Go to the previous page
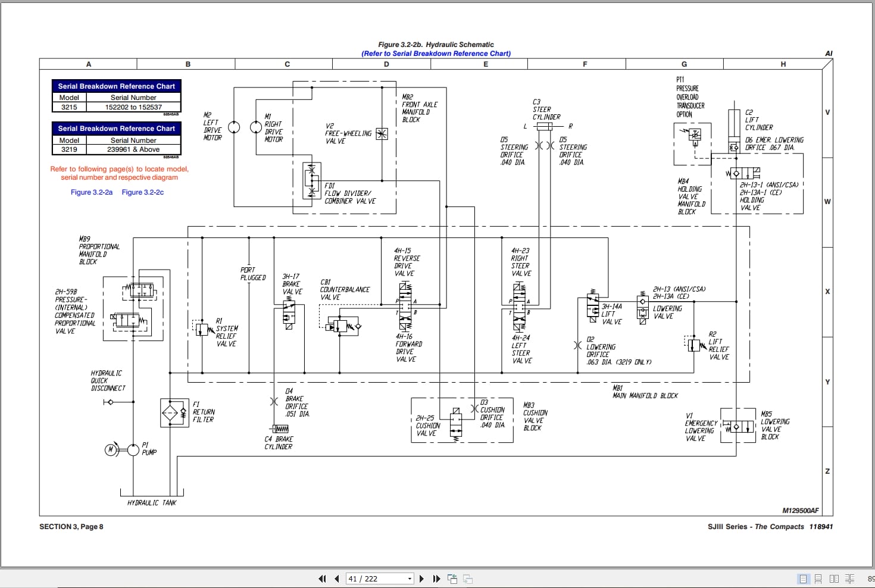 337,578
